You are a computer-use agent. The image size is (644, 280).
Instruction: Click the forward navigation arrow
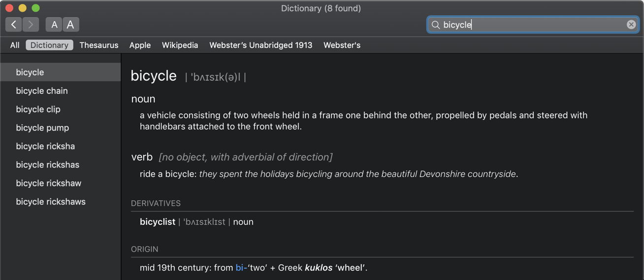[x=31, y=25]
